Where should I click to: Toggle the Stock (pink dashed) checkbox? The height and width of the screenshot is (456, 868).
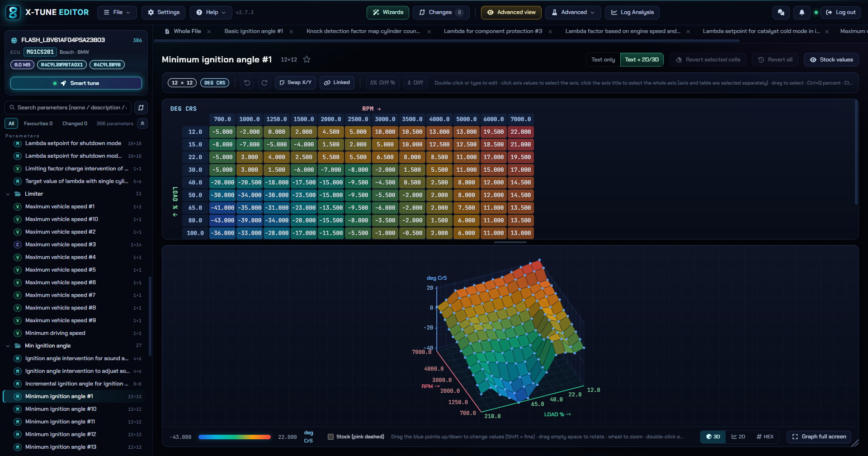tap(330, 437)
